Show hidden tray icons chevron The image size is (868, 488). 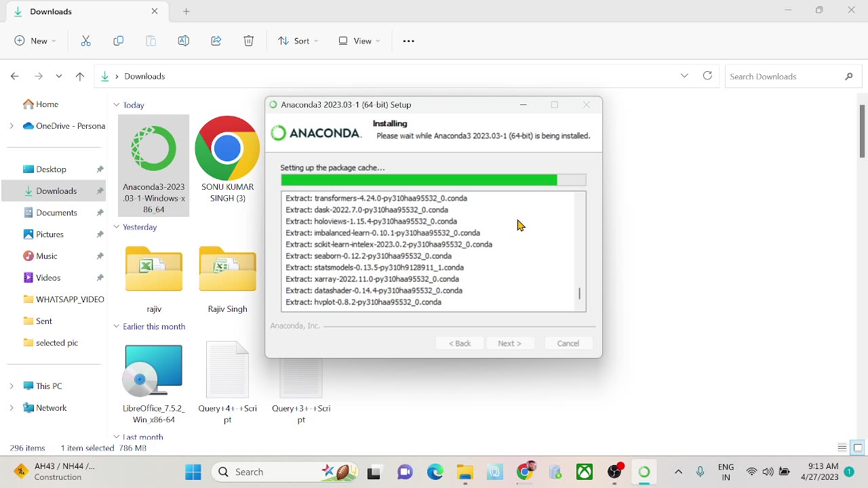point(678,472)
